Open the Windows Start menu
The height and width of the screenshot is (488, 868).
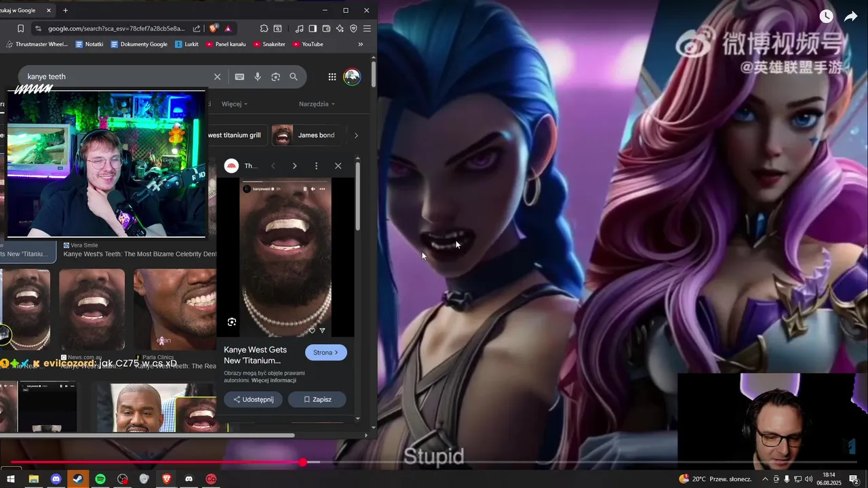point(11,479)
